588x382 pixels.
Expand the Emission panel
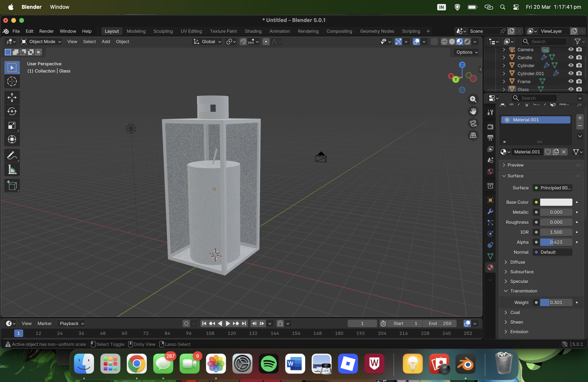[519, 332]
